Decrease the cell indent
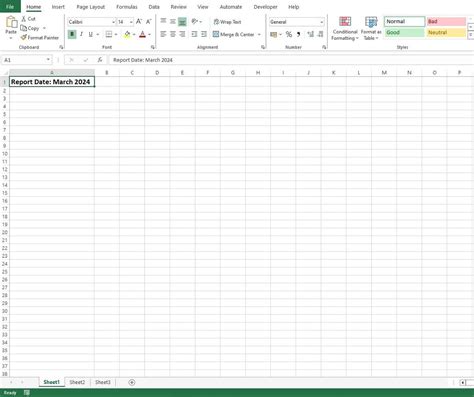The image size is (474, 397). tap(194, 34)
